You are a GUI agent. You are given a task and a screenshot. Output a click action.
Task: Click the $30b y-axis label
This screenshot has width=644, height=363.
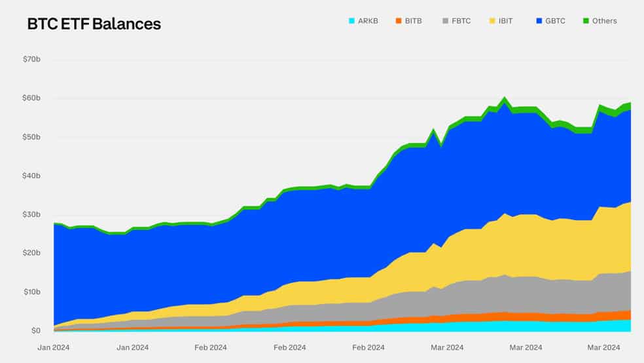pyautogui.click(x=31, y=214)
